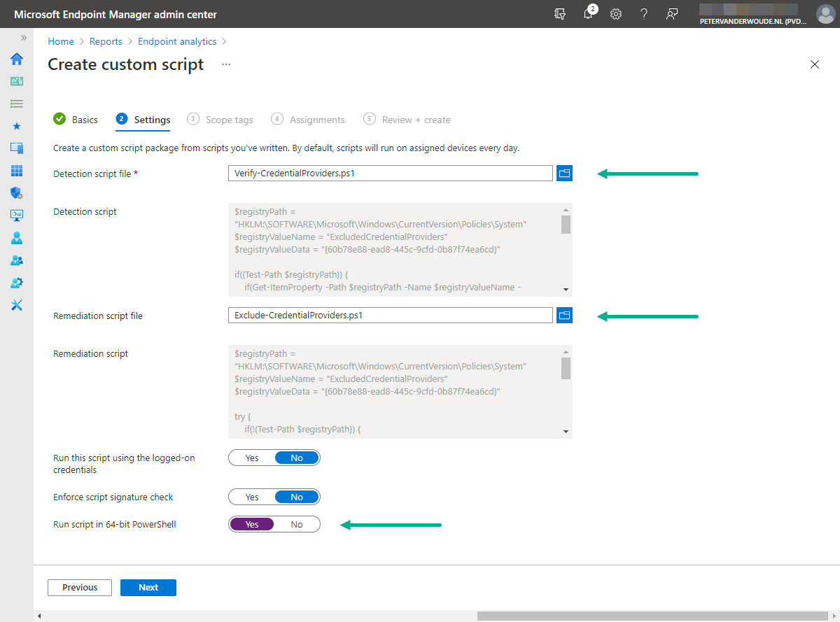840x622 pixels.
Task: Open the Users icon in the sidebar
Action: 16,237
